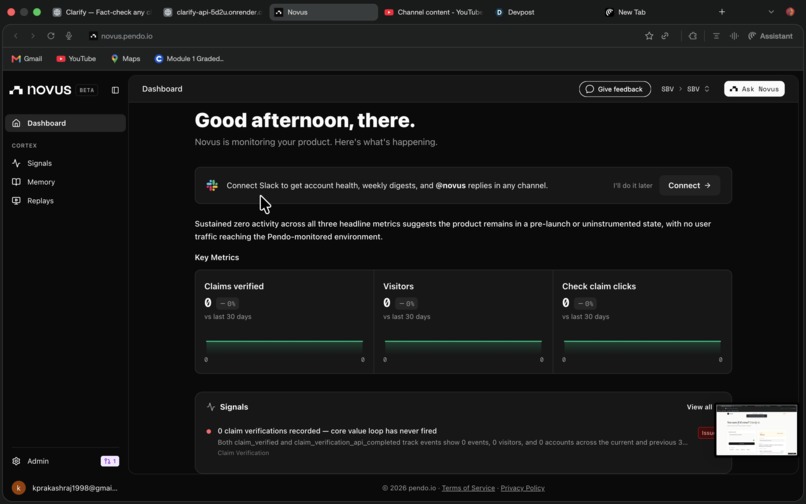The height and width of the screenshot is (504, 806).
Task: Collapse sidebar with the panel toggle icon
Action: [115, 90]
